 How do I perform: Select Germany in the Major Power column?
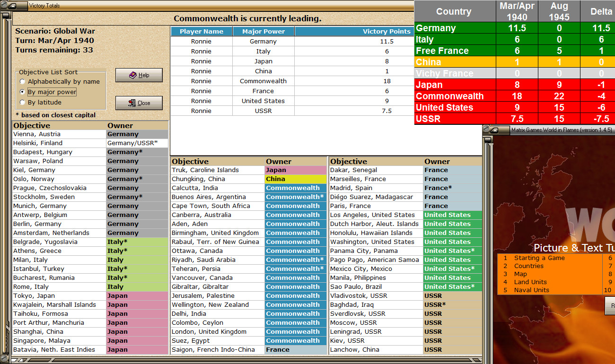click(264, 42)
